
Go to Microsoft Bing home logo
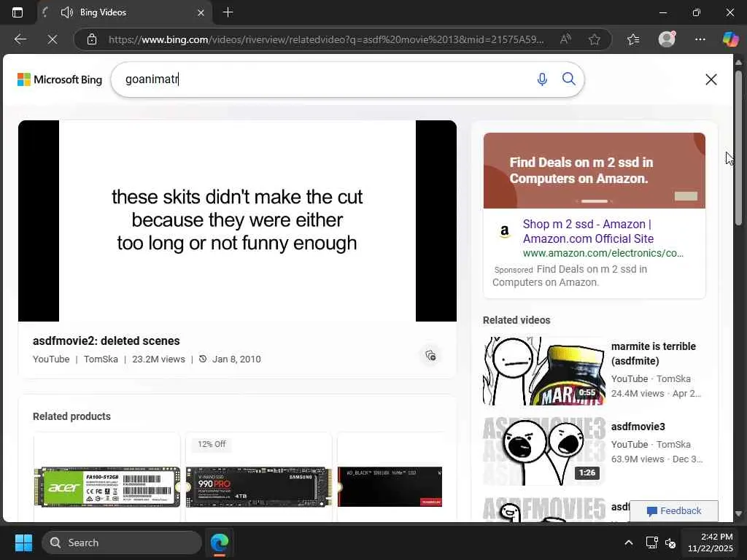(60, 79)
